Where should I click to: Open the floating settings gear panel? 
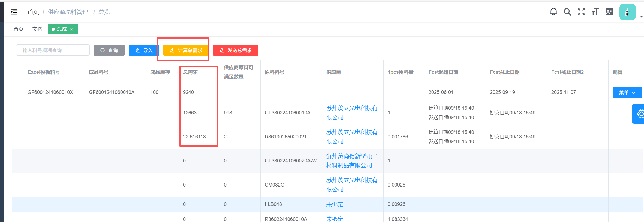[639, 114]
